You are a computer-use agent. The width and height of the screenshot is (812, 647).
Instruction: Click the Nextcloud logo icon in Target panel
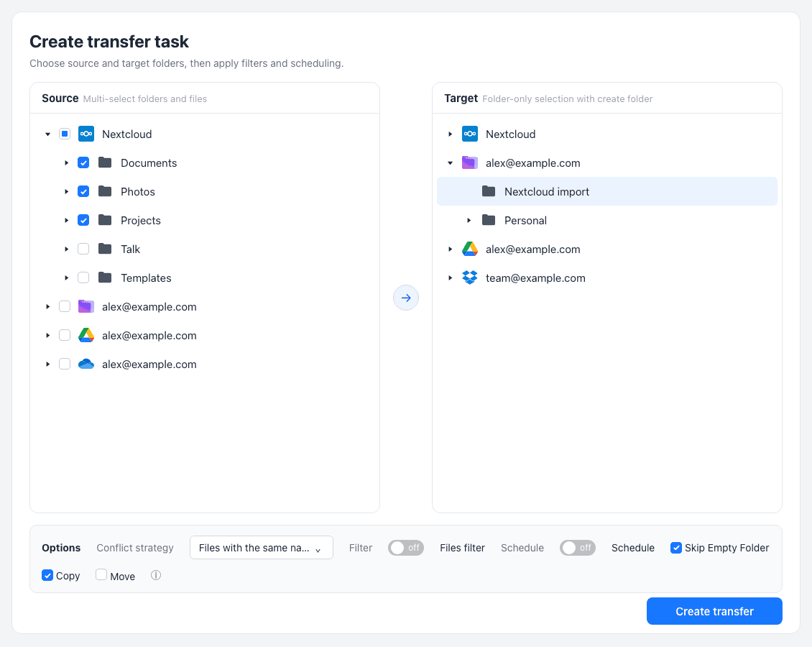tap(470, 134)
